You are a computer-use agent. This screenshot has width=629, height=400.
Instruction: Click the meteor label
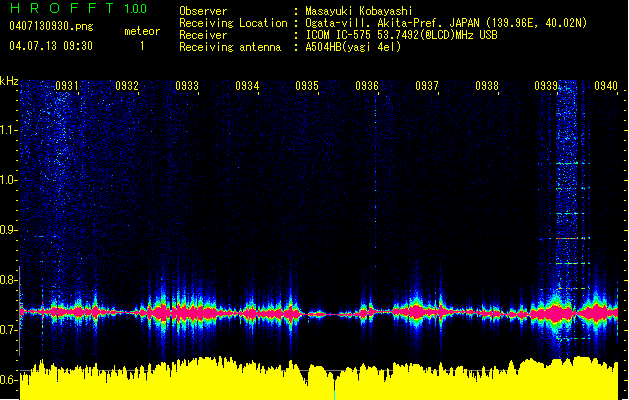(142, 31)
